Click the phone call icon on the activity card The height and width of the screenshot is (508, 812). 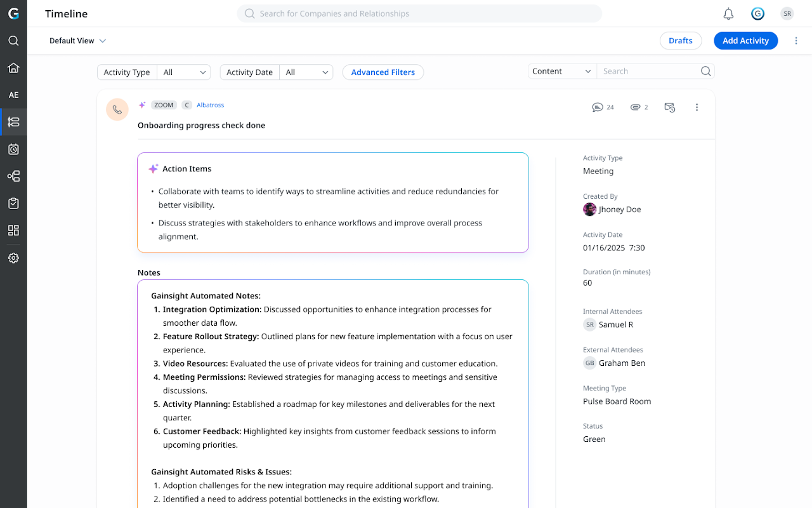(117, 109)
